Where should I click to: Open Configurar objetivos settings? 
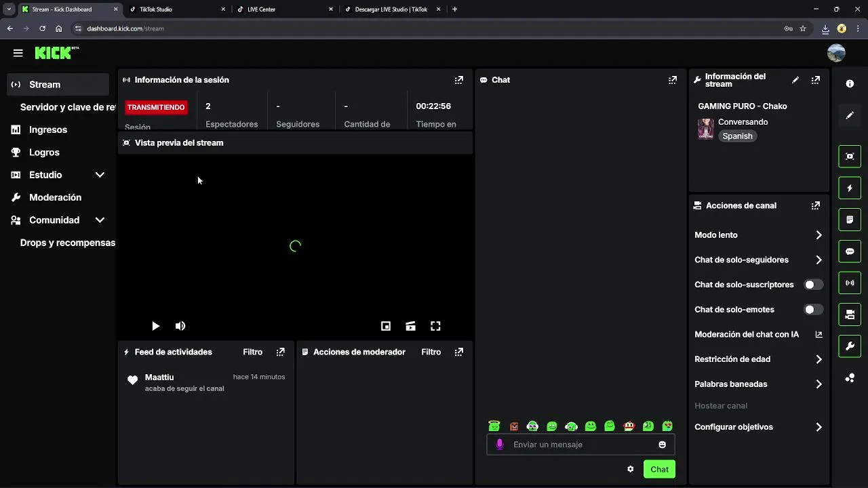(758, 427)
